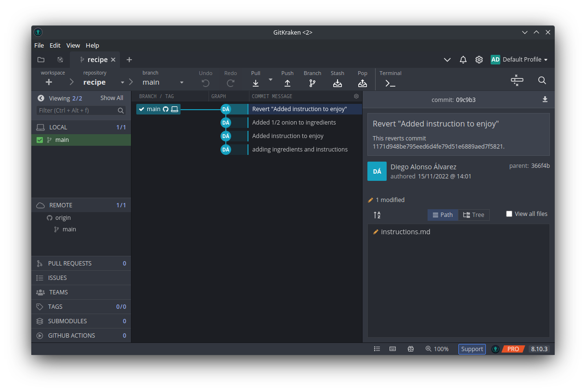Collapse the left panel back arrow
Screen dimensions: 586x392
[41, 98]
